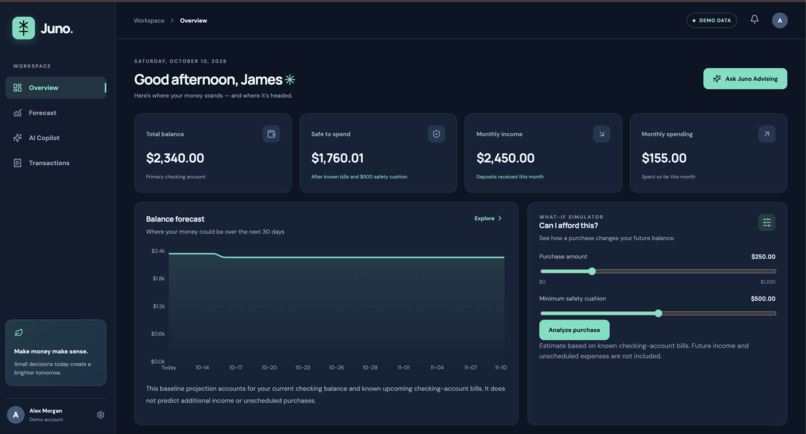This screenshot has width=806, height=434.
Task: Click the green sparkle after James greeting
Action: point(290,80)
